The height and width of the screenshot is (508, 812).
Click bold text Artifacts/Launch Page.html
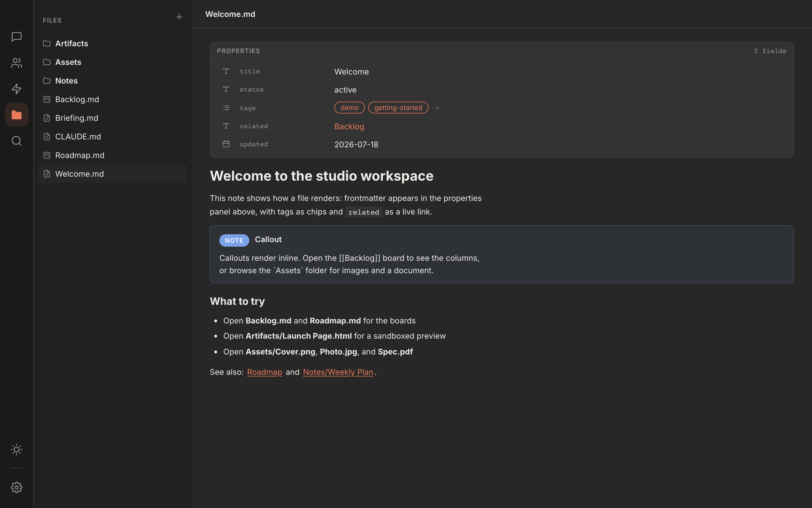click(x=299, y=336)
